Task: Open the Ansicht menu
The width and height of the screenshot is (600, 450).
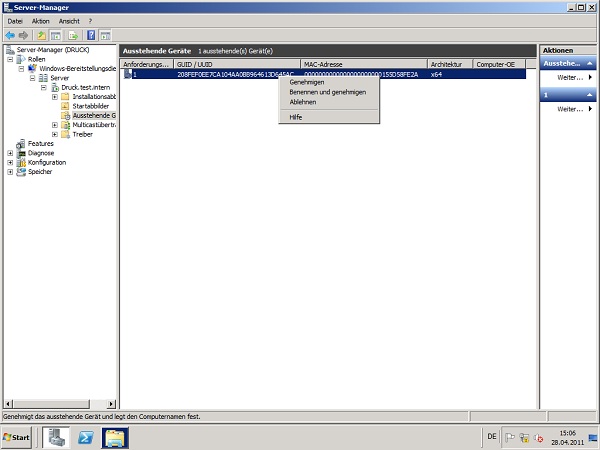Action: (69, 21)
